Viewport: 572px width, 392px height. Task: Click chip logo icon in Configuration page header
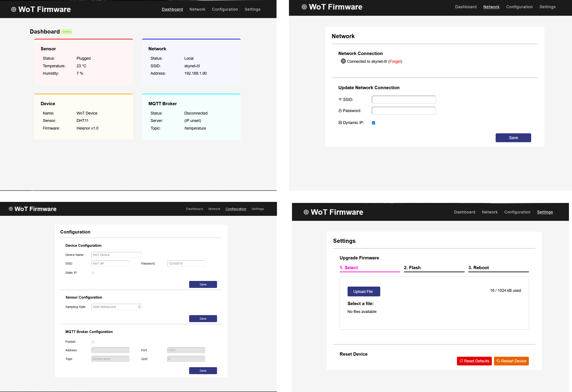coord(11,209)
